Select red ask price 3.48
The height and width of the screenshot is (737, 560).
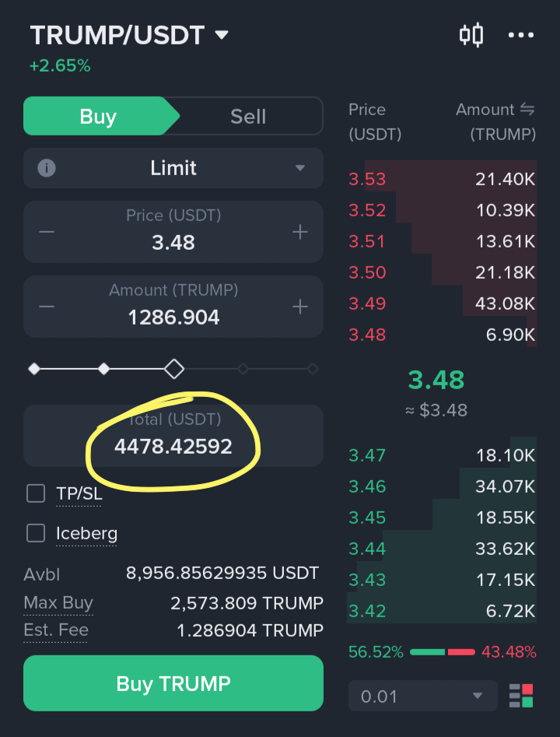(x=367, y=335)
